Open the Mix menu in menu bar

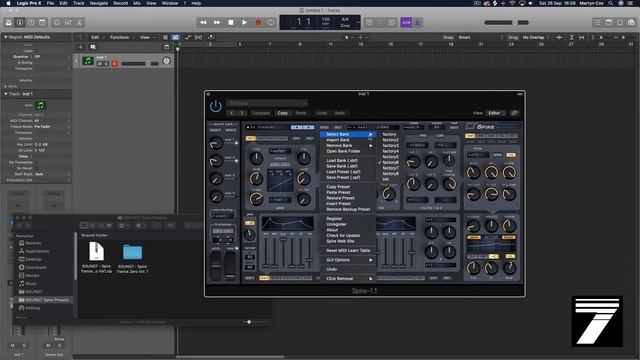coord(137,3)
